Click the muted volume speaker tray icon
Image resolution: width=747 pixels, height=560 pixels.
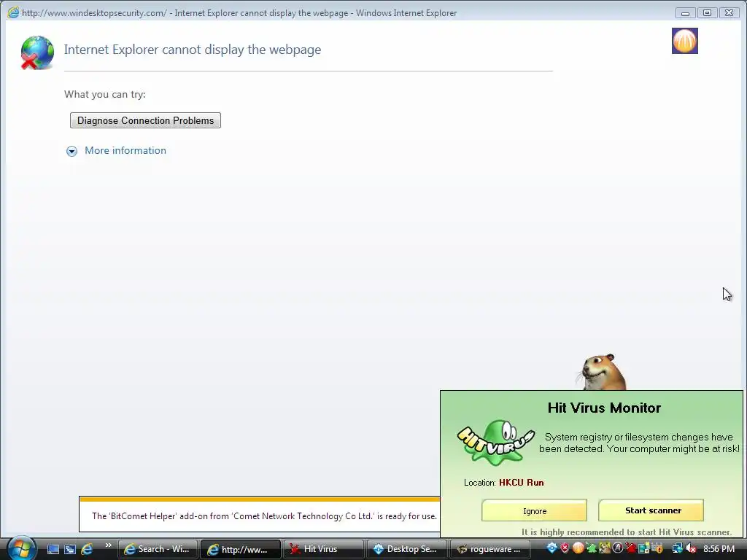(x=691, y=548)
